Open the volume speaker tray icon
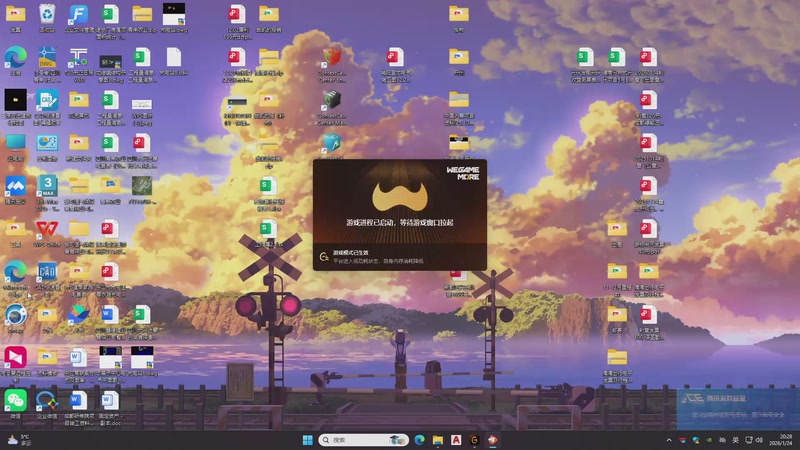The width and height of the screenshot is (800, 450). coord(759,440)
